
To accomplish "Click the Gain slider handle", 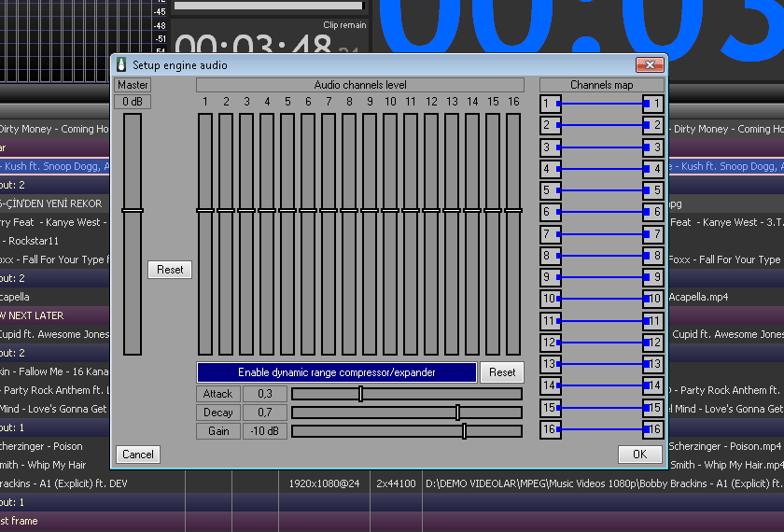I will pos(464,431).
